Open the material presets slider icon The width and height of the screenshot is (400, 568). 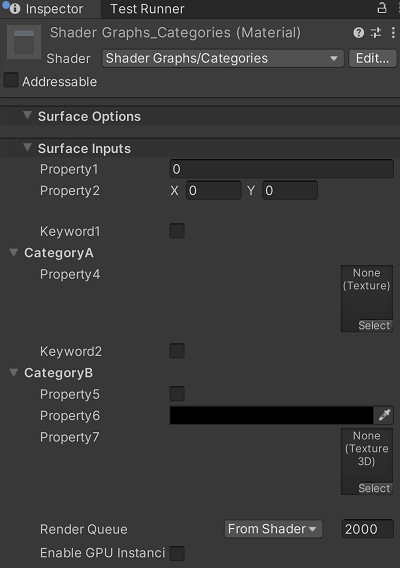(376, 33)
